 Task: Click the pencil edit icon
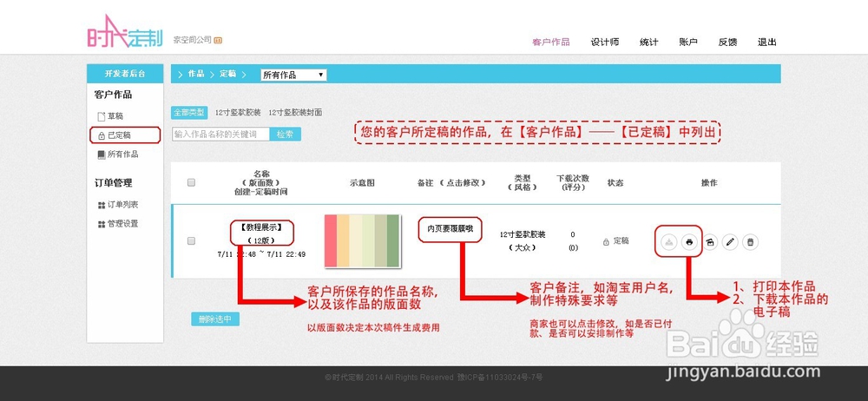(730, 242)
